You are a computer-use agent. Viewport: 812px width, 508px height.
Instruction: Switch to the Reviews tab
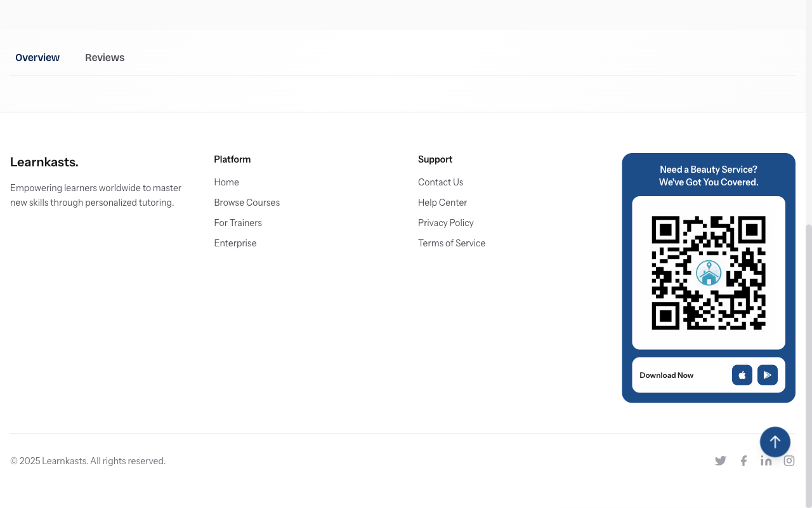(105, 57)
